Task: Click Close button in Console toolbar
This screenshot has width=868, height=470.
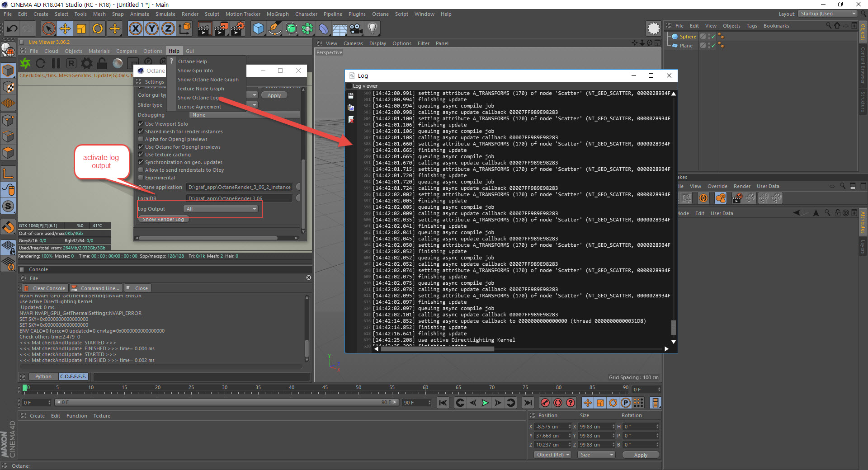Action: (137, 288)
